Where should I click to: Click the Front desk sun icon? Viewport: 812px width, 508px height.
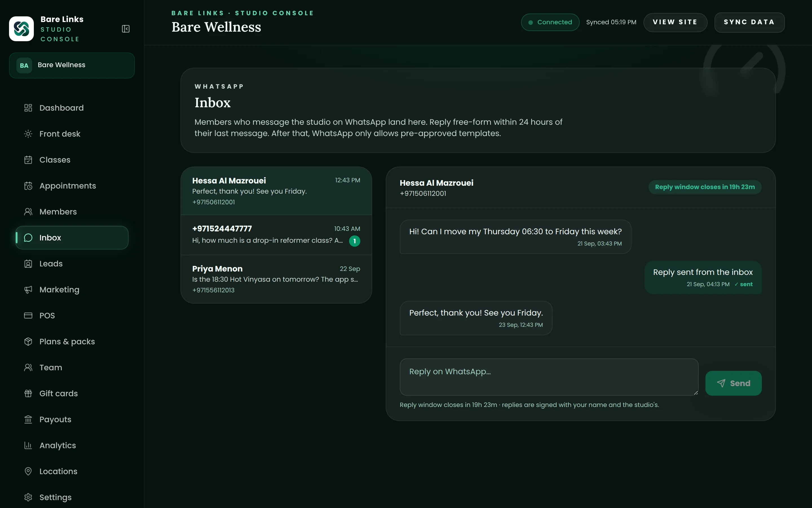28,134
